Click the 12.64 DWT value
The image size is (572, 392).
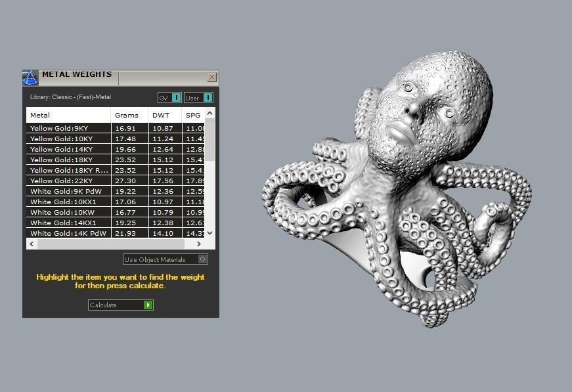pos(163,150)
